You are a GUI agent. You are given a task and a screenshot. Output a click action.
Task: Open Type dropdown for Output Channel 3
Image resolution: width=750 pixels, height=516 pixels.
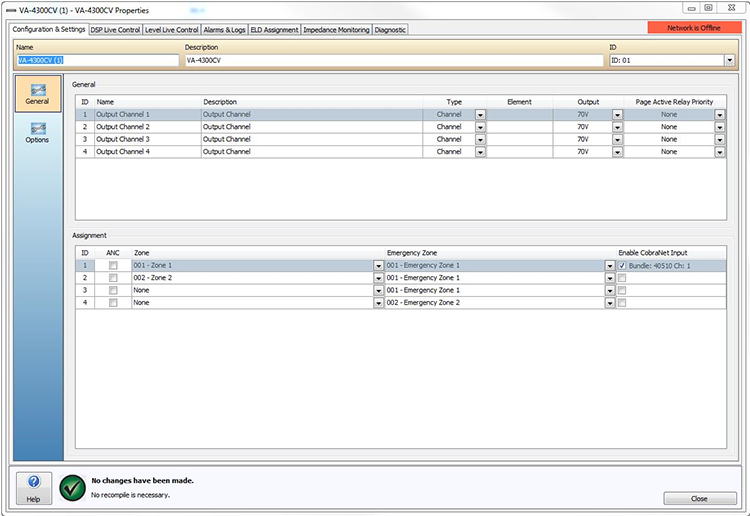480,140
